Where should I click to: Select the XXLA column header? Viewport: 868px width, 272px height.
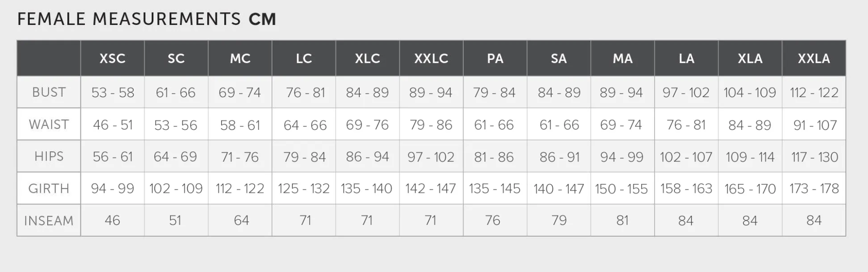click(x=813, y=59)
